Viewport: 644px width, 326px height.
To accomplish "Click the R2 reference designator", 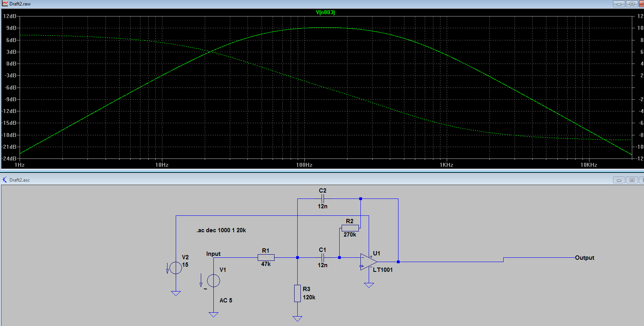I will pos(349,221).
